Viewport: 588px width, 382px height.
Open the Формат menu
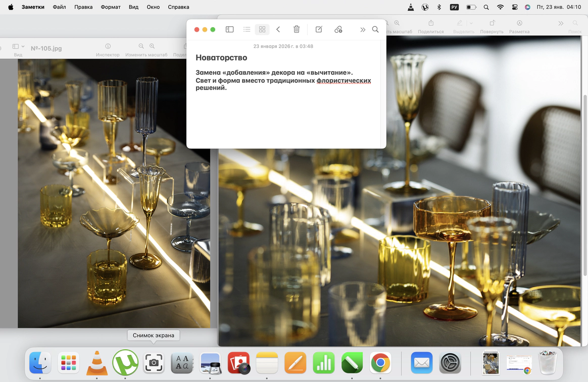pyautogui.click(x=111, y=7)
